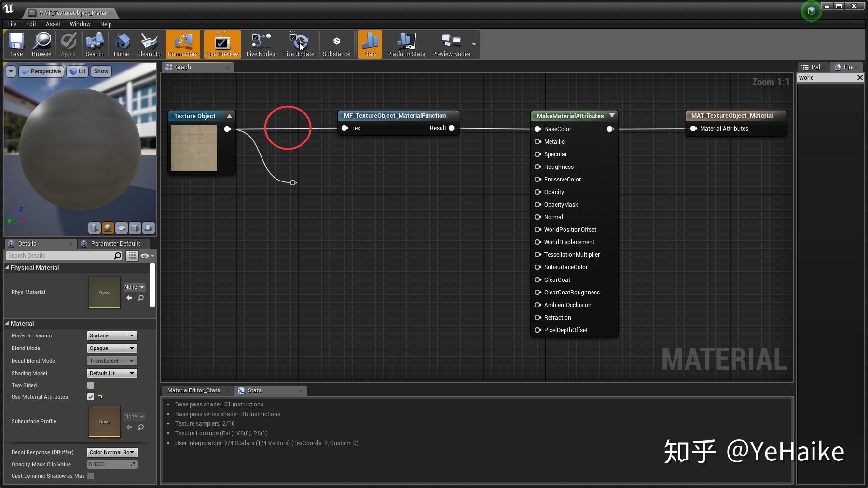Open Platform Stats

(x=405, y=44)
